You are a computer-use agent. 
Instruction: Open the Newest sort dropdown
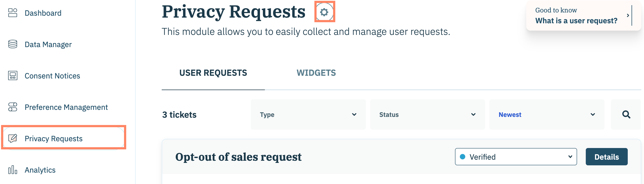pos(547,114)
